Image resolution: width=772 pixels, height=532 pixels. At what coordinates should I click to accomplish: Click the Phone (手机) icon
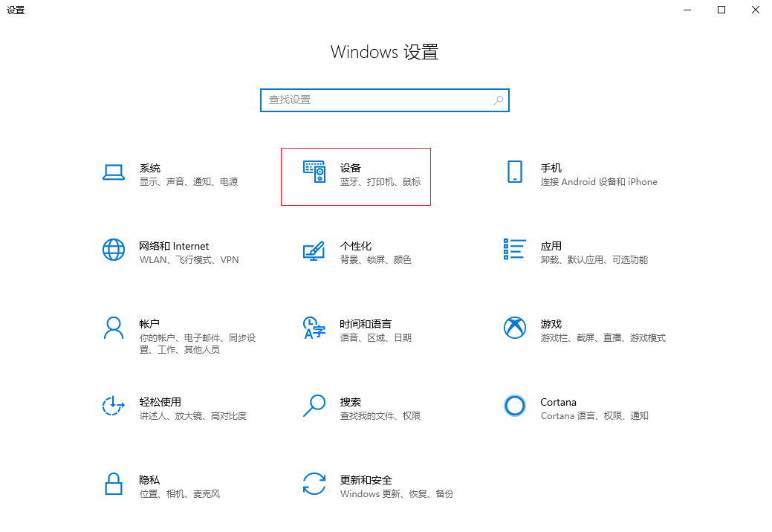click(x=514, y=172)
